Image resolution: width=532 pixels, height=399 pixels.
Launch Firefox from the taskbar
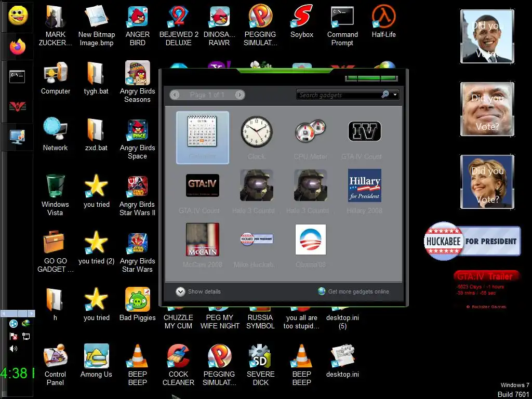[x=18, y=47]
